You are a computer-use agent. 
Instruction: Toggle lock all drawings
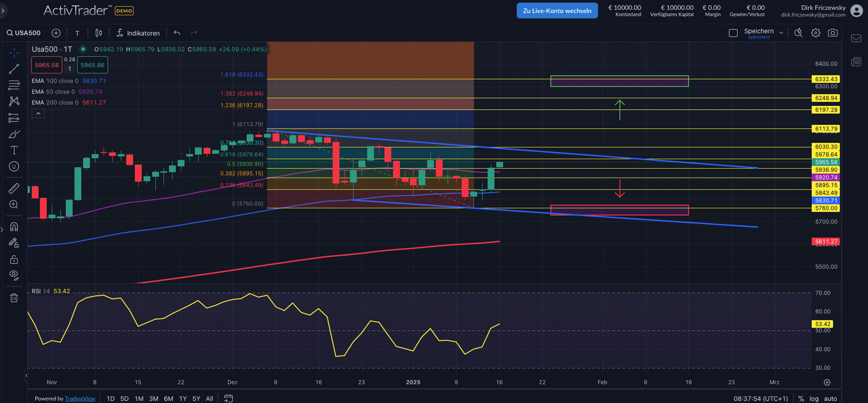pyautogui.click(x=14, y=259)
